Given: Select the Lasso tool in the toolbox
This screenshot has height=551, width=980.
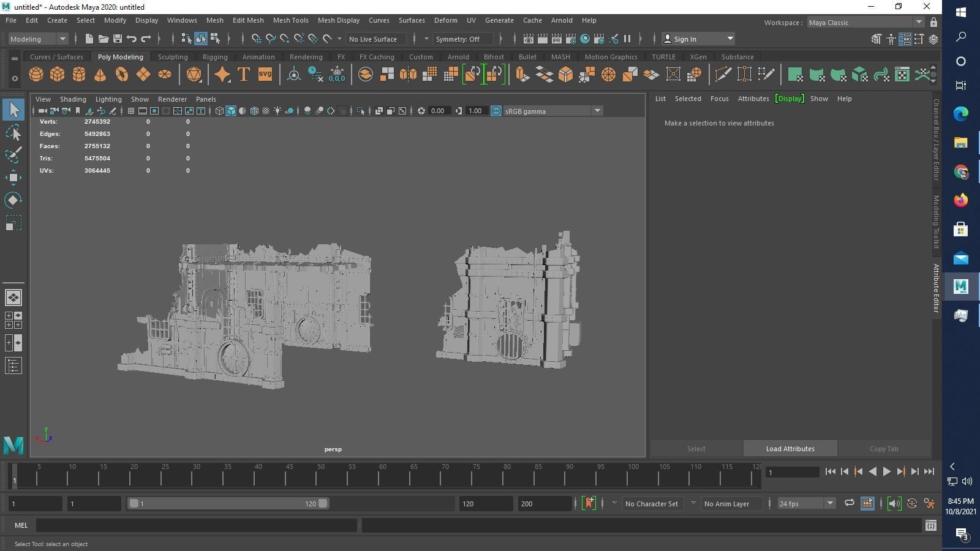Looking at the screenshot, I should pyautogui.click(x=13, y=132).
